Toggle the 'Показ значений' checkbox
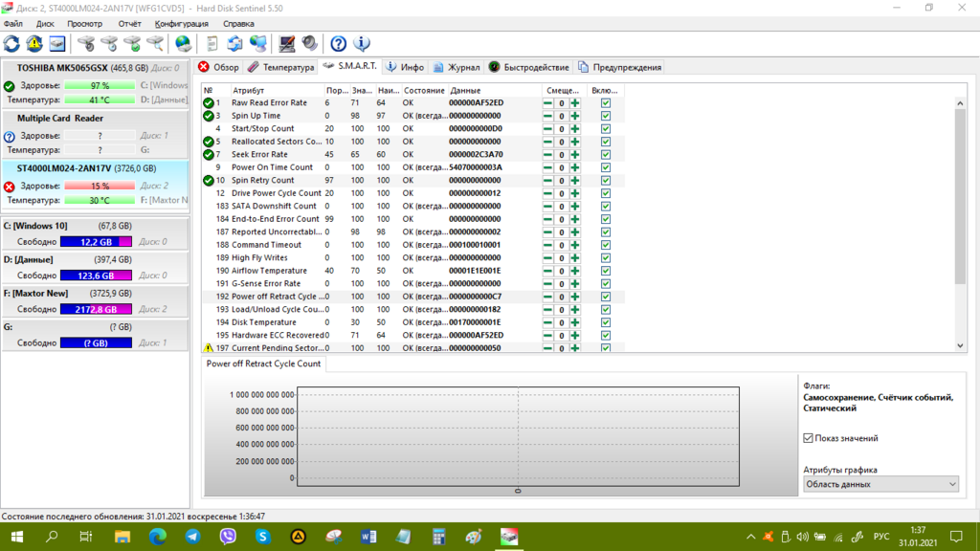 click(808, 438)
